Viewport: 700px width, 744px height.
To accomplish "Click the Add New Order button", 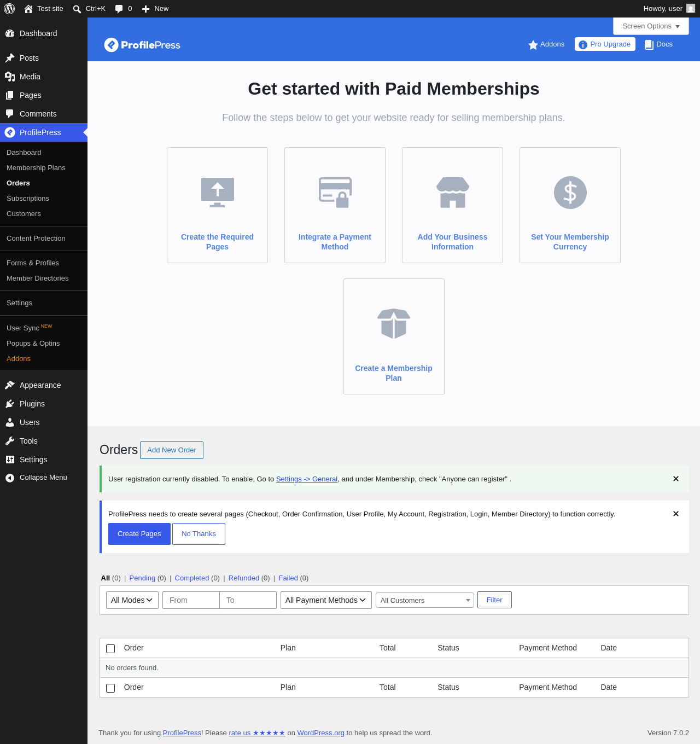I will pos(172,450).
